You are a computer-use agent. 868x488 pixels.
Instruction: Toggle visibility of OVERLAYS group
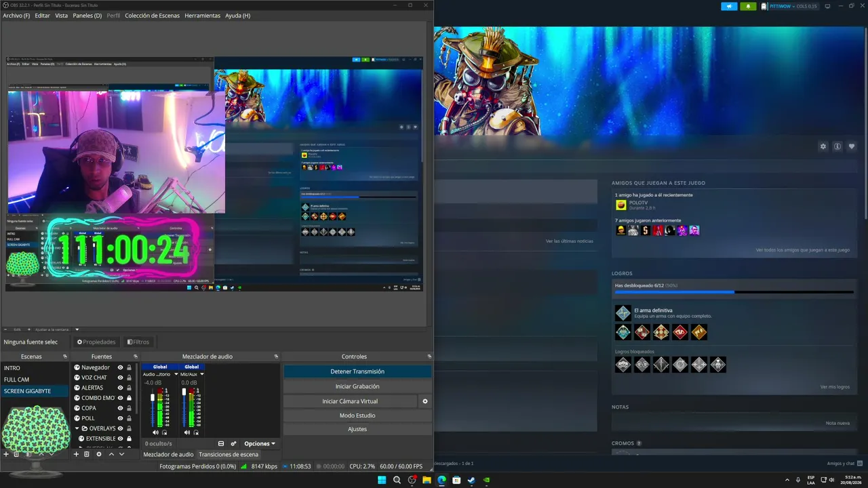[120, 428]
